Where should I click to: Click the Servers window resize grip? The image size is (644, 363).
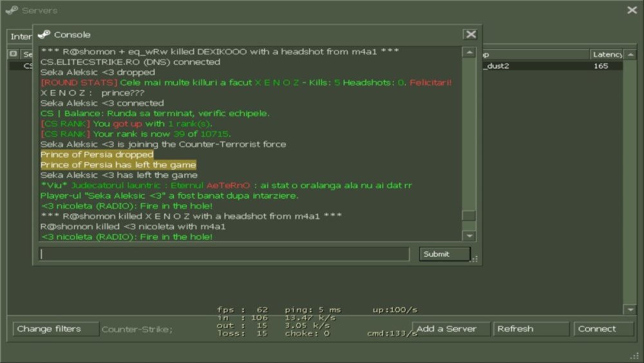click(x=636, y=355)
